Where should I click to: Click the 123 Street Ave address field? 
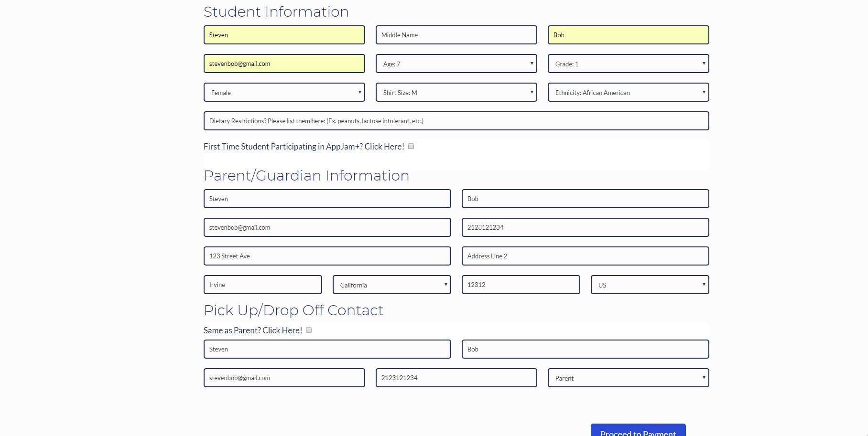[x=327, y=256]
